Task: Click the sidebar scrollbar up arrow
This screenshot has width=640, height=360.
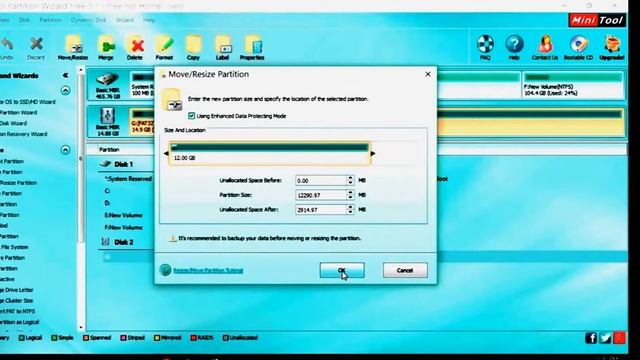Action: pos(80,70)
